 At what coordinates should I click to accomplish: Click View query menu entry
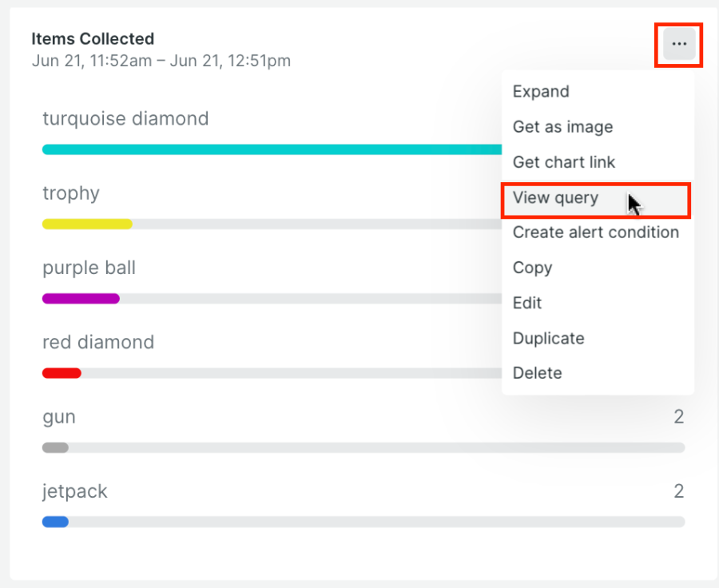pos(555,197)
